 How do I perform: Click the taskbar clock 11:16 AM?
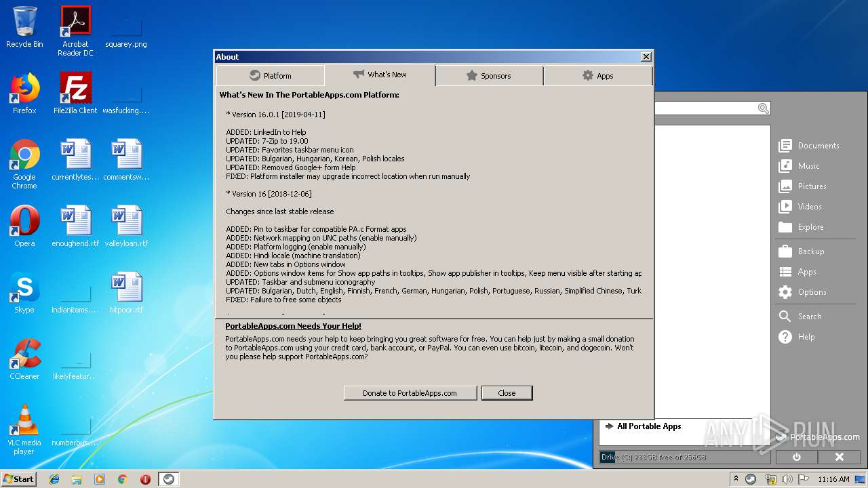coord(833,479)
